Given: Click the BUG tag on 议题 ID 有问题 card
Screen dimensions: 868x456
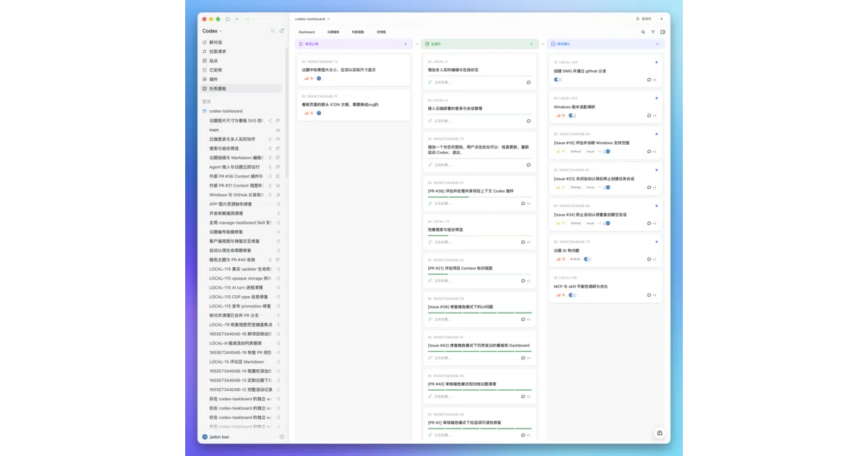Looking at the screenshot, I should (576, 259).
